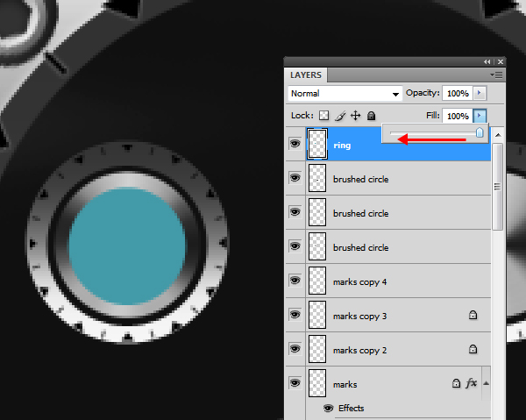Select the third brushed circle layer name

pos(360,247)
